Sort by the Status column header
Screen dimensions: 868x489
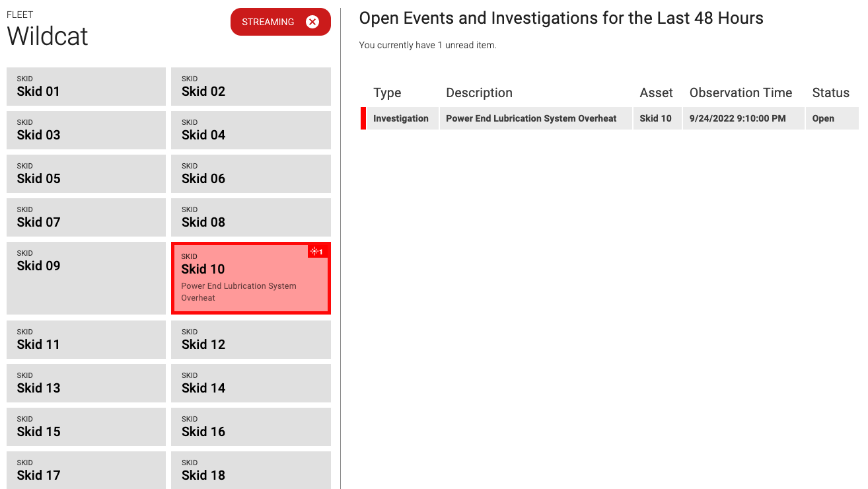pyautogui.click(x=830, y=93)
